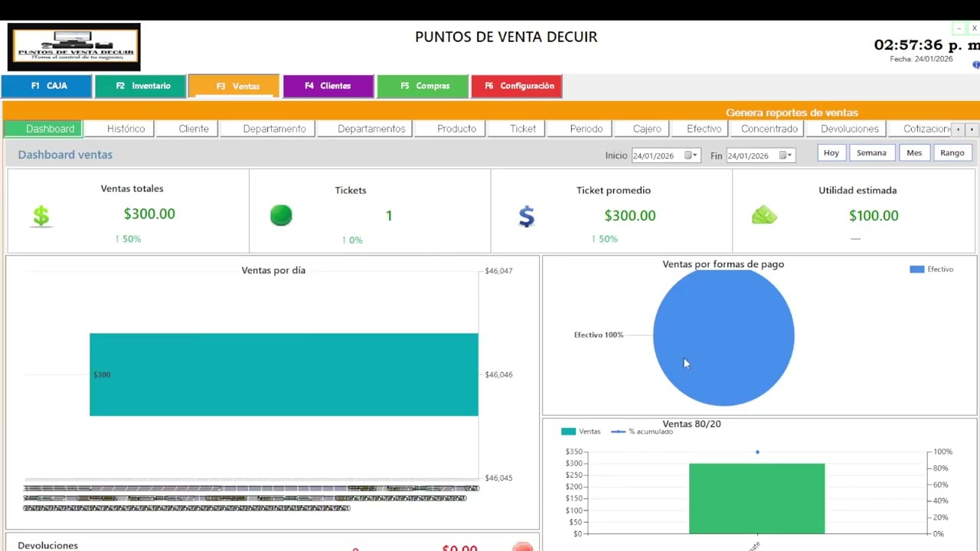Image resolution: width=980 pixels, height=551 pixels.
Task: Open the Devoluciones tab
Action: click(x=844, y=129)
